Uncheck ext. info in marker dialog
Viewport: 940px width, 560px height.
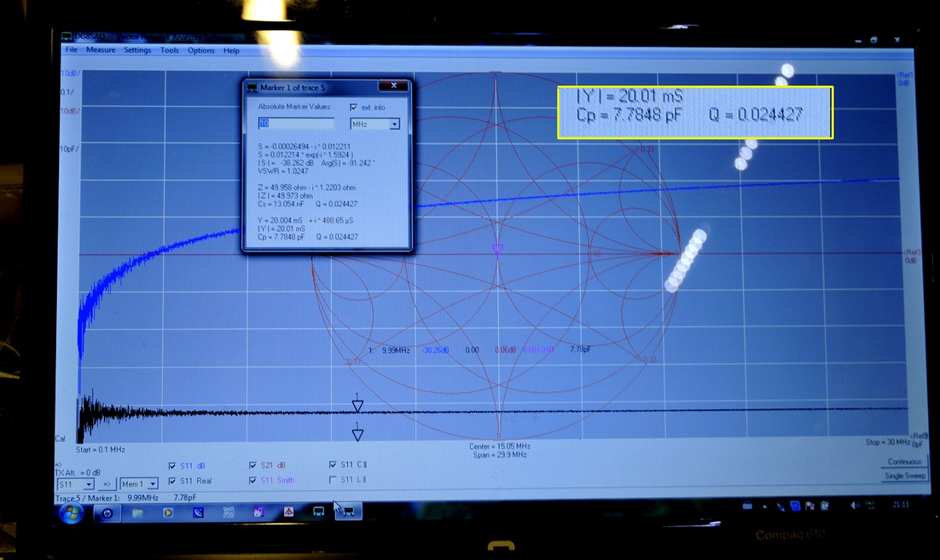pyautogui.click(x=353, y=108)
